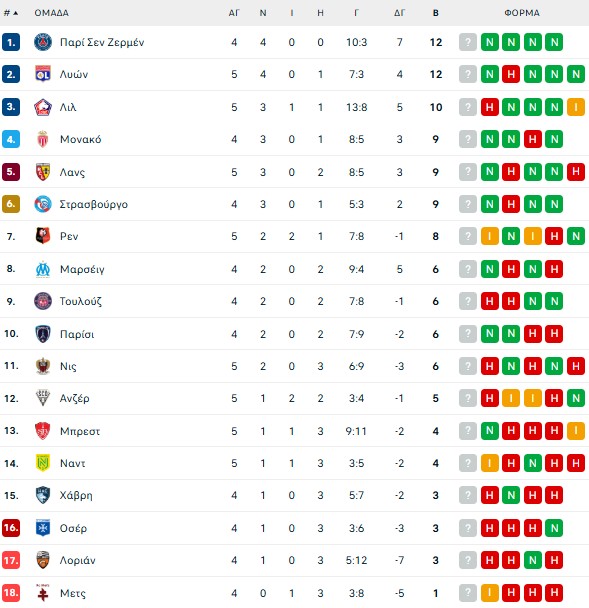Screen dimensions: 589x608
Task: Click Lille's orange draw form badge
Action: pos(576,107)
